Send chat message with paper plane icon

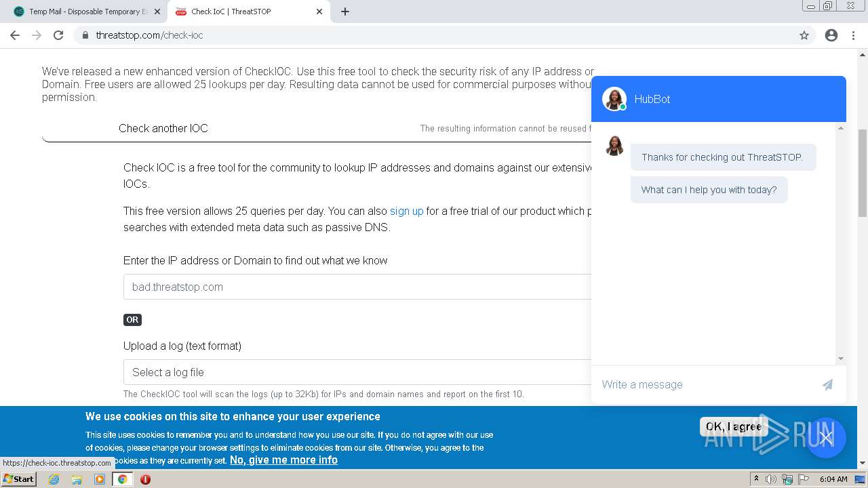(827, 385)
